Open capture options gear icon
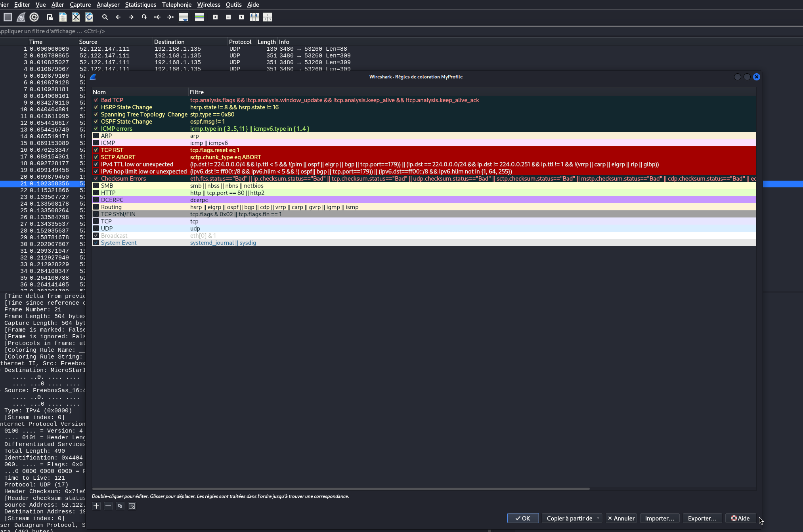Viewport: 803px width, 532px height. pyautogui.click(x=34, y=17)
